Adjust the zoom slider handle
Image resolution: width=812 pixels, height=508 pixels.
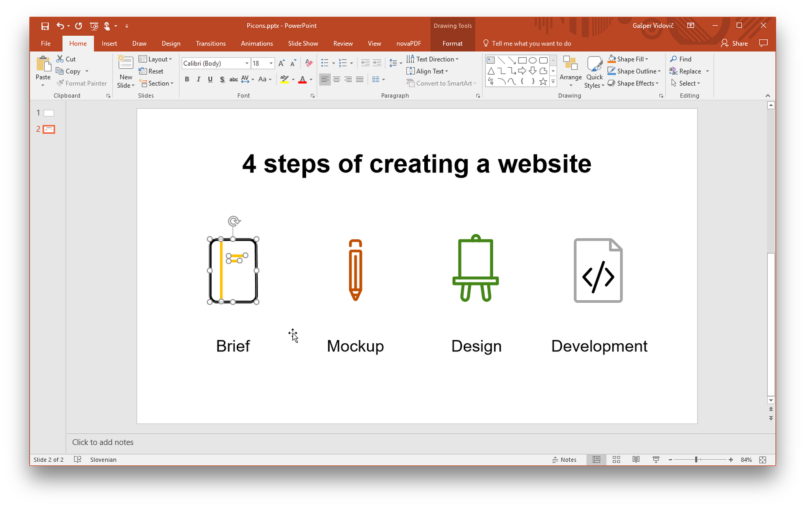(696, 460)
